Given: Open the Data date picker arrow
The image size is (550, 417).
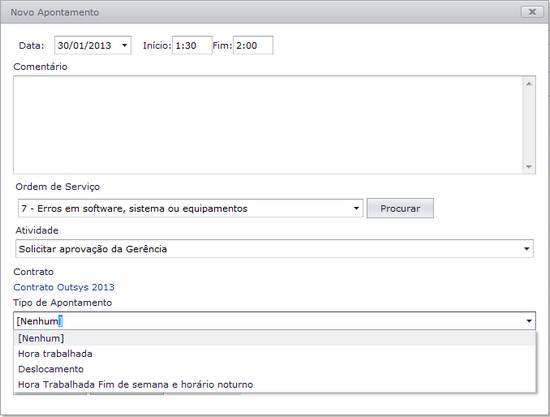Looking at the screenshot, I should click(124, 45).
